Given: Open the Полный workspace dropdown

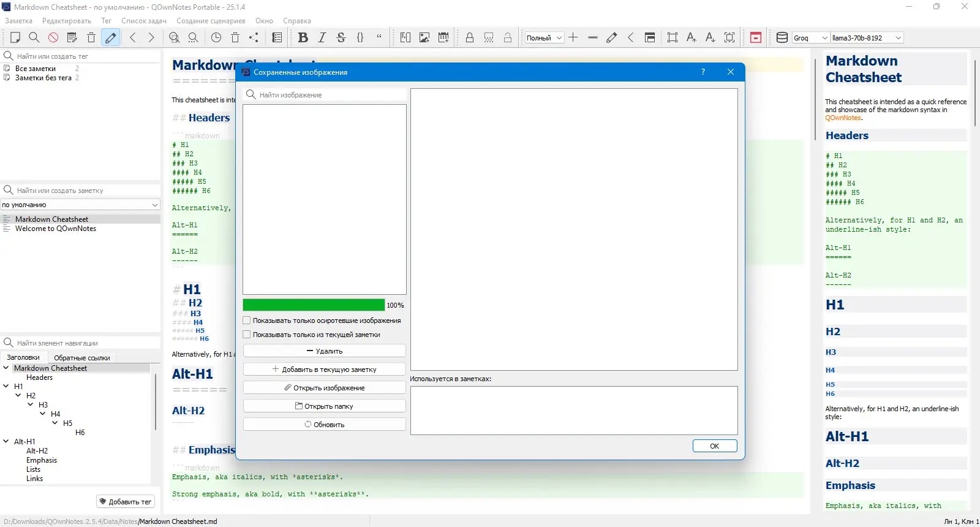Looking at the screenshot, I should click(x=545, y=37).
